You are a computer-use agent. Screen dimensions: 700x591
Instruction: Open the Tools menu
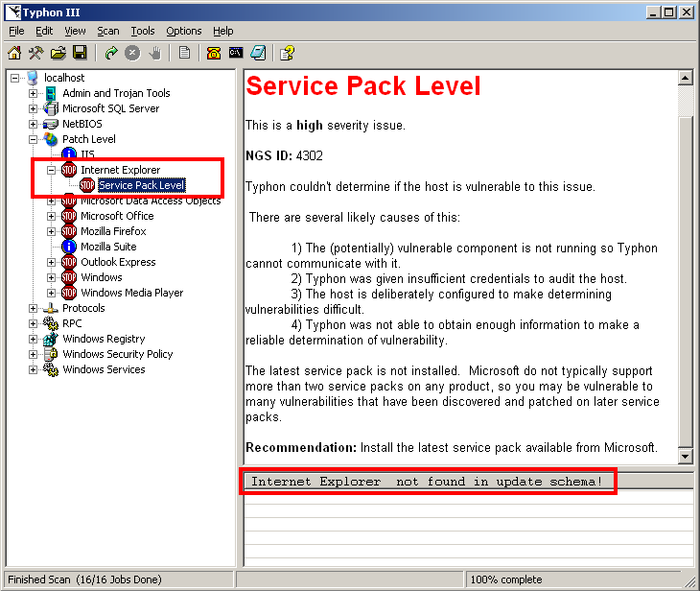pos(143,31)
